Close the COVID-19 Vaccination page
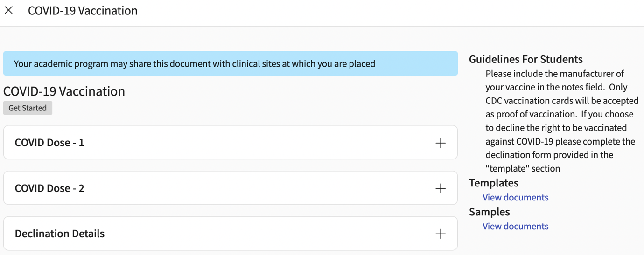The width and height of the screenshot is (644, 255). tap(9, 10)
